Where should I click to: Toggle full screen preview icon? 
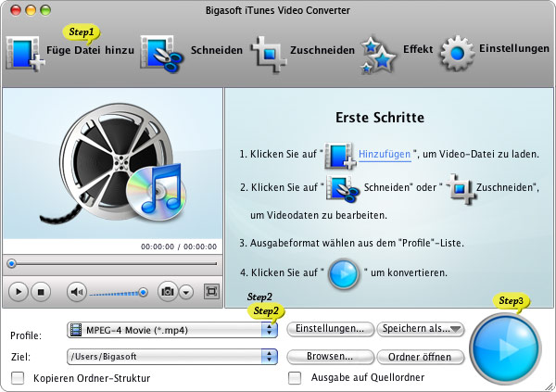point(211,292)
